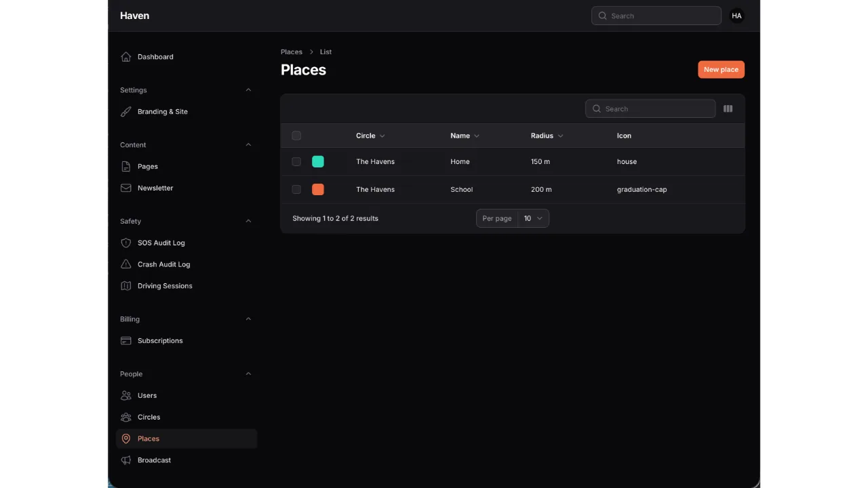Check the School place row checkbox
This screenshot has width=868, height=488.
pyautogui.click(x=296, y=190)
